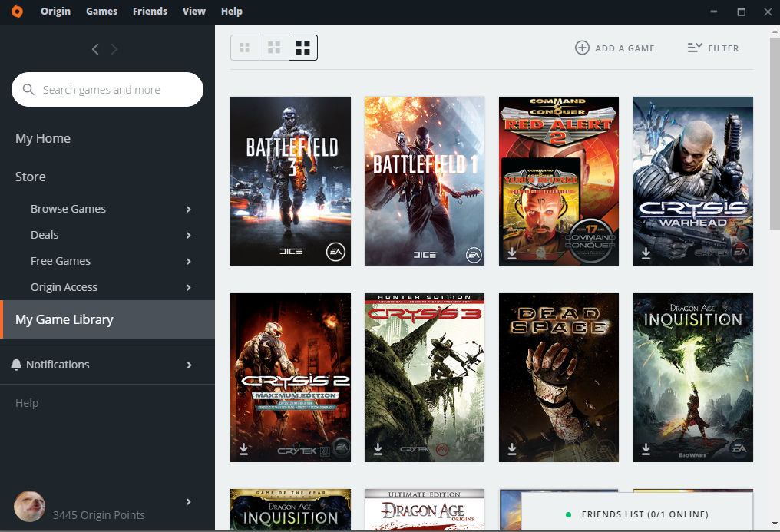This screenshot has height=532, width=780.
Task: Expand the Notifications arrow
Action: coord(189,365)
